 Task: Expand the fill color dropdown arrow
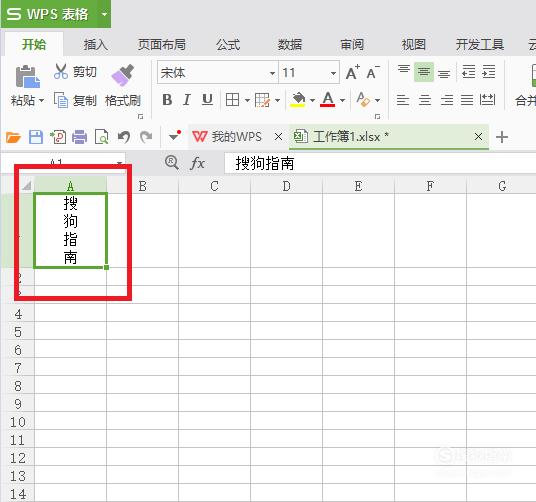[x=312, y=100]
